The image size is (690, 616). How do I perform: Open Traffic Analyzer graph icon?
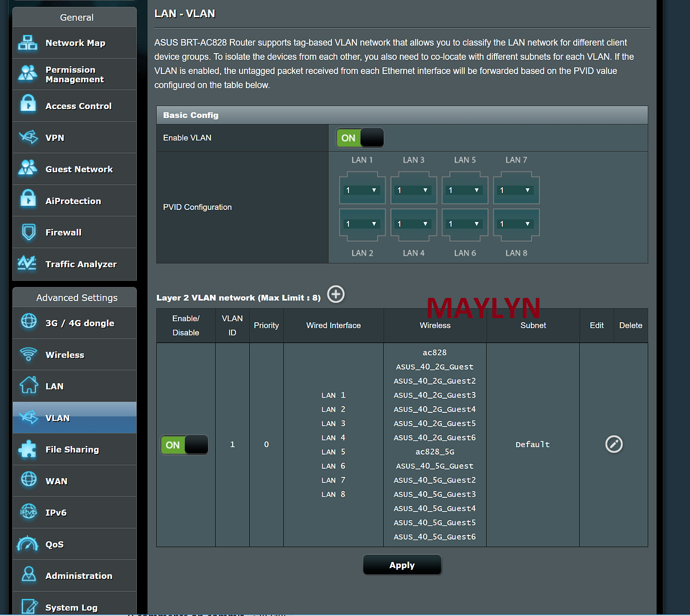[27, 264]
